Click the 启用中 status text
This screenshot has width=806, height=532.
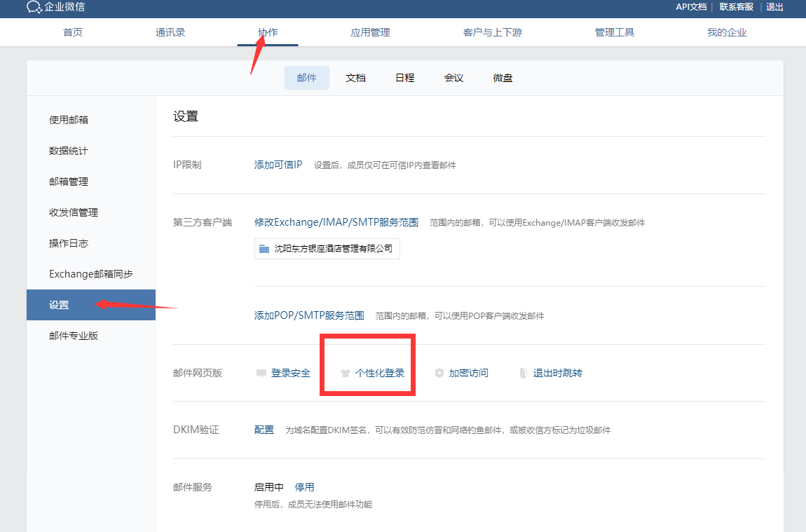[x=269, y=487]
